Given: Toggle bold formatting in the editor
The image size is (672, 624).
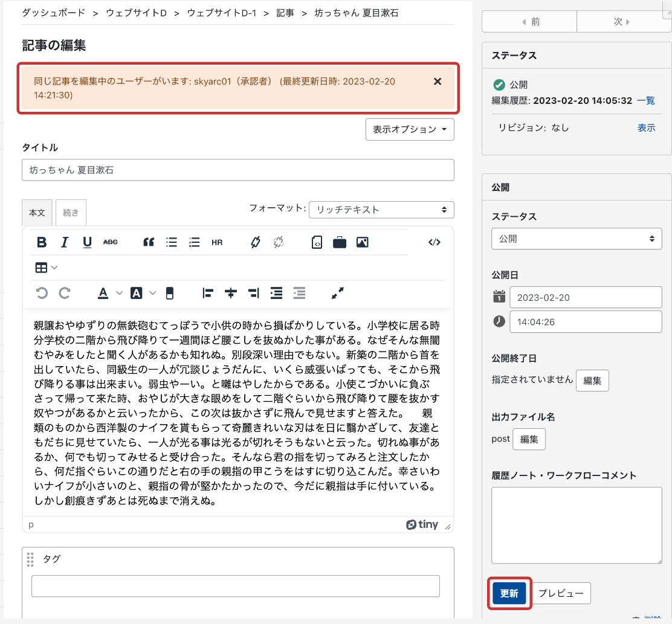Looking at the screenshot, I should (x=42, y=242).
